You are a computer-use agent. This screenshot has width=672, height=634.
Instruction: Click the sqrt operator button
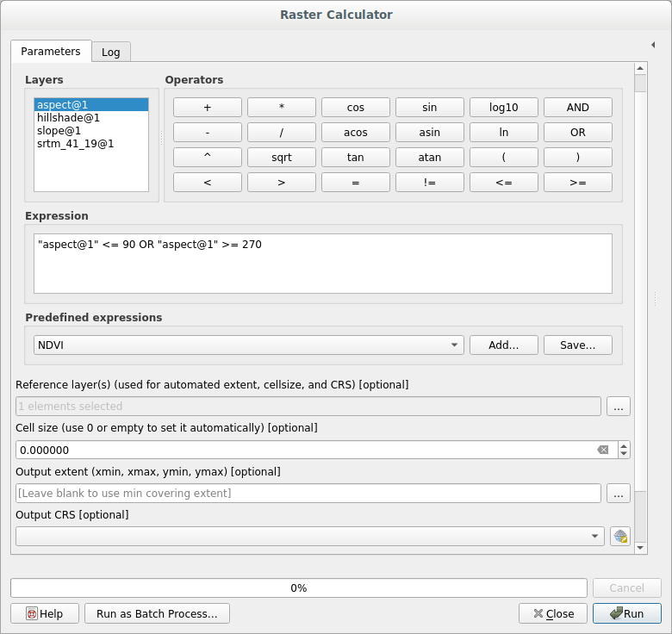[281, 158]
